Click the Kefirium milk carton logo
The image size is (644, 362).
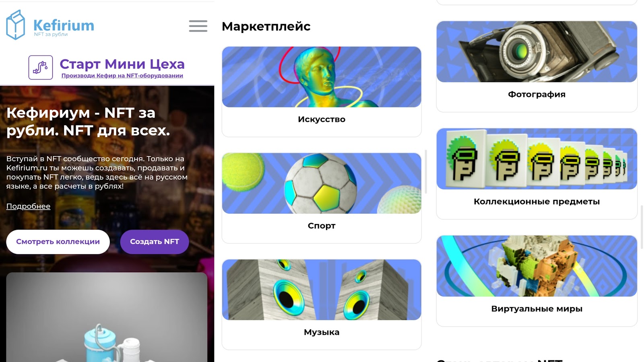click(16, 25)
